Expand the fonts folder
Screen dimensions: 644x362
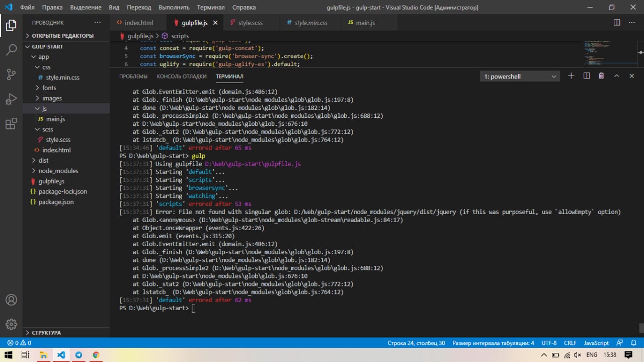pyautogui.click(x=66, y=88)
